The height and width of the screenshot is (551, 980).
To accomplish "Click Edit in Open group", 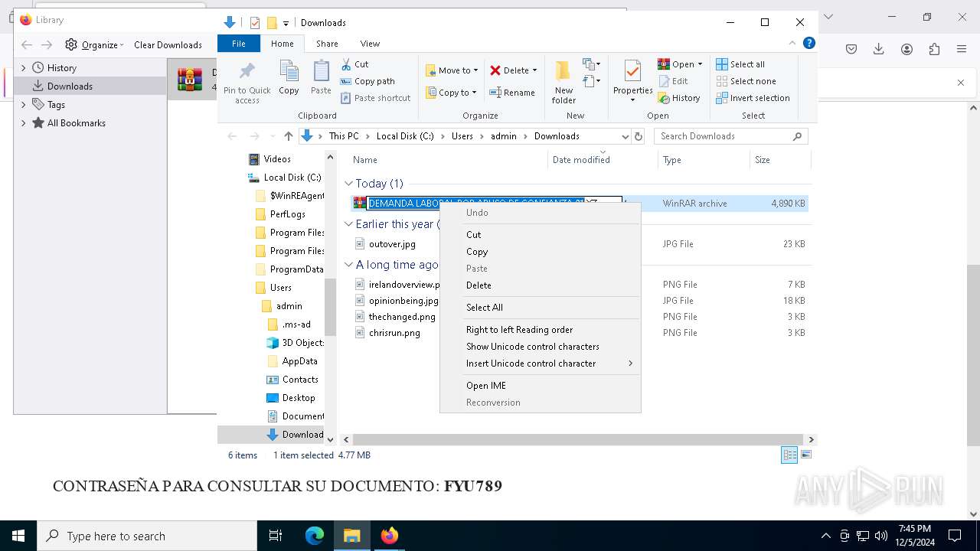I will 672,81.
